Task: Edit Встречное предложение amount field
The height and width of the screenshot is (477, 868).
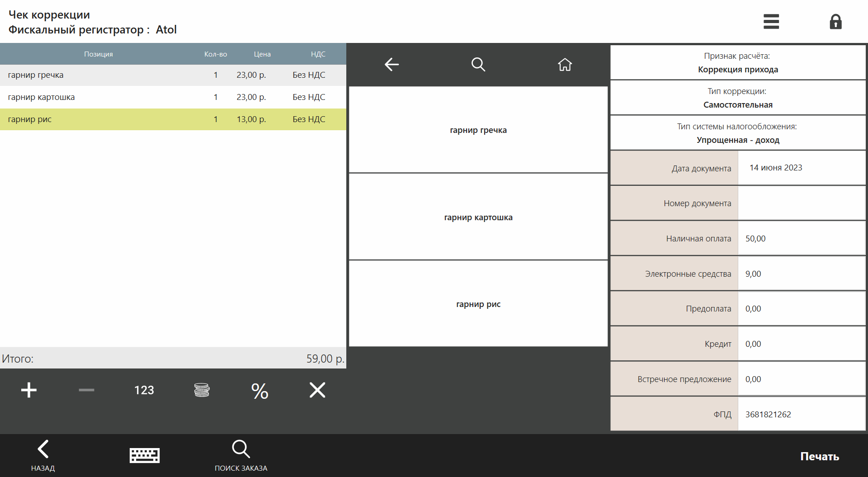Action: tap(802, 379)
